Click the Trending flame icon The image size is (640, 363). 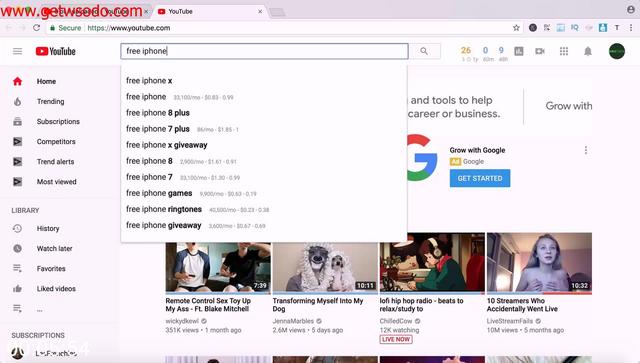coord(17,101)
